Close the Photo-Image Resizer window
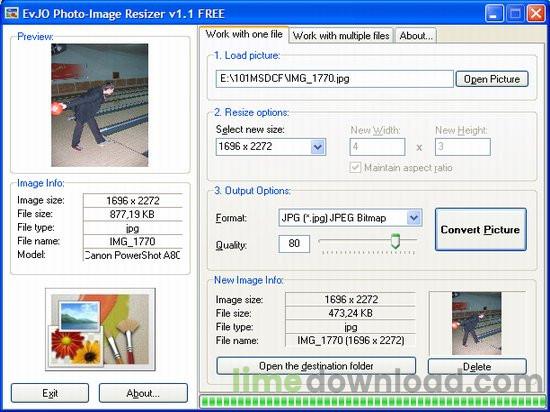 coord(536,14)
